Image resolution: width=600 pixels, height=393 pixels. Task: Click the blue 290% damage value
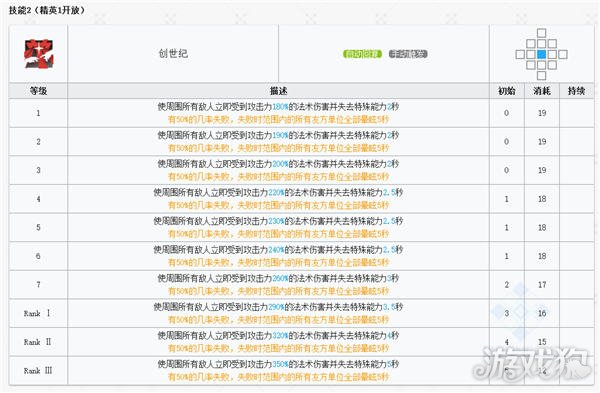pyautogui.click(x=276, y=307)
